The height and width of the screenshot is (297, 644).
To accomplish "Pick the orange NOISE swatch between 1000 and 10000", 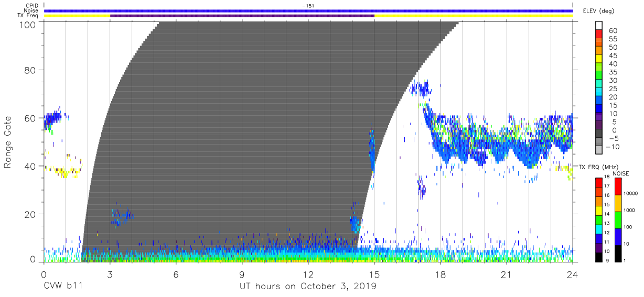I will click(618, 203).
